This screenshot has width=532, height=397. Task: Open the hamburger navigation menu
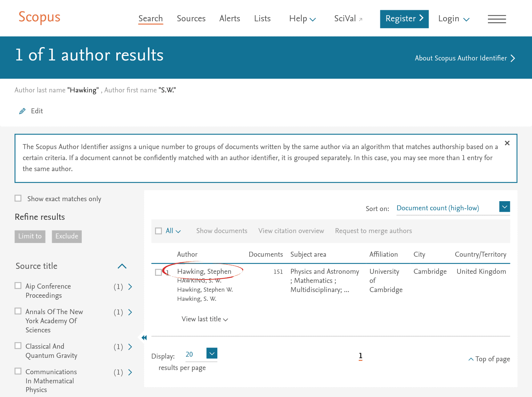pos(497,19)
